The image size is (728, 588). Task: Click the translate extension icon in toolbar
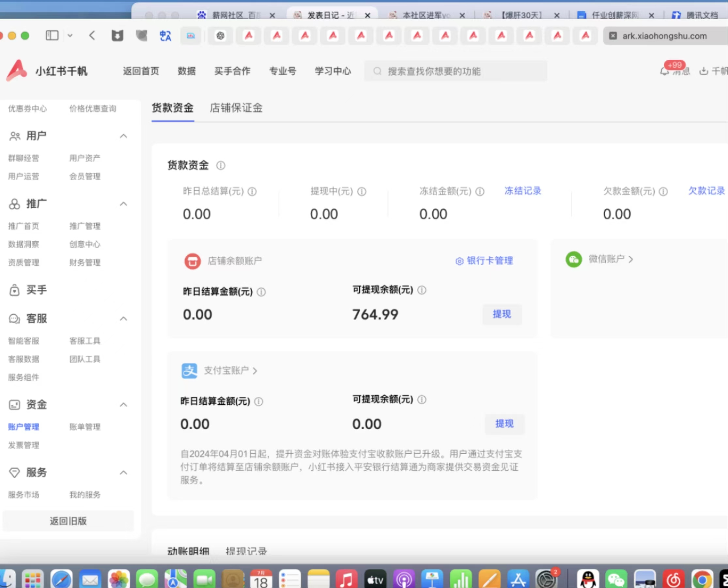(x=165, y=35)
